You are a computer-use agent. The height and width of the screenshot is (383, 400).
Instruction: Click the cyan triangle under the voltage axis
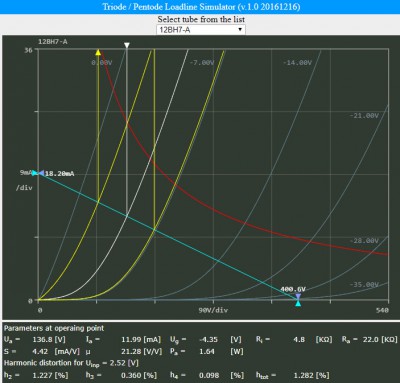coord(298,303)
